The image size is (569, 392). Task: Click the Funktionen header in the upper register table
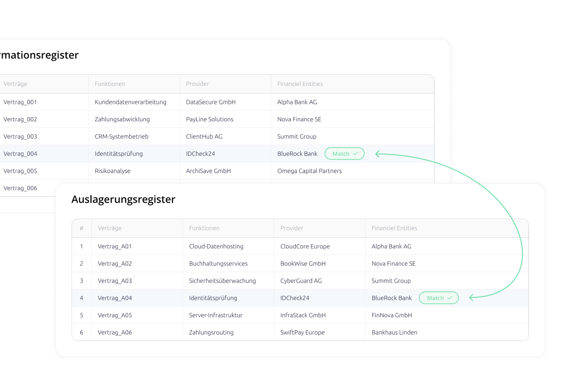click(x=110, y=84)
